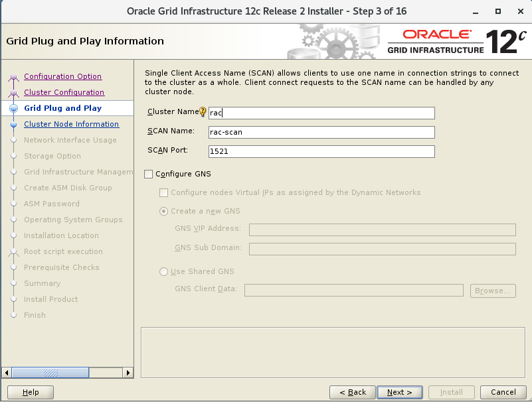
Task: Click the Install Product step
Action: [x=51, y=299]
